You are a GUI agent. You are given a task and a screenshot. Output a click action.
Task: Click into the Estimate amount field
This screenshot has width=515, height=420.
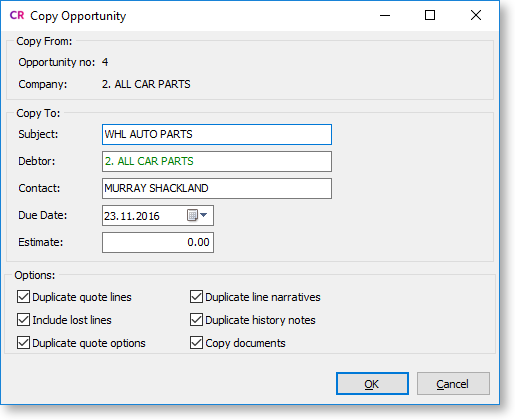coord(158,242)
